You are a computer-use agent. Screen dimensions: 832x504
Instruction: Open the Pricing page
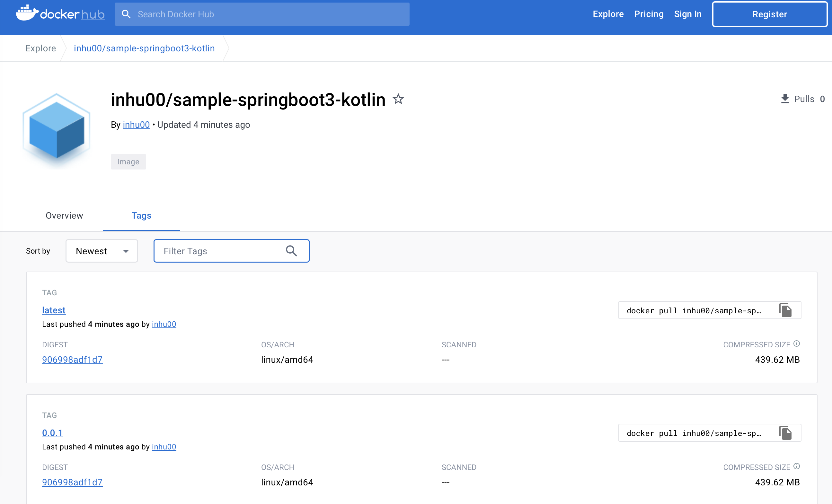[649, 14]
